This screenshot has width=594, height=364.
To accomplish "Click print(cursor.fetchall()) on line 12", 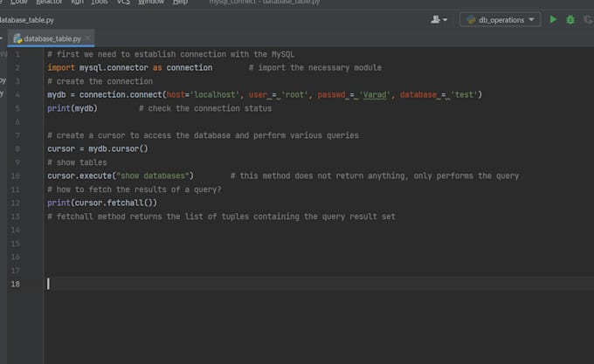I will pyautogui.click(x=102, y=203).
